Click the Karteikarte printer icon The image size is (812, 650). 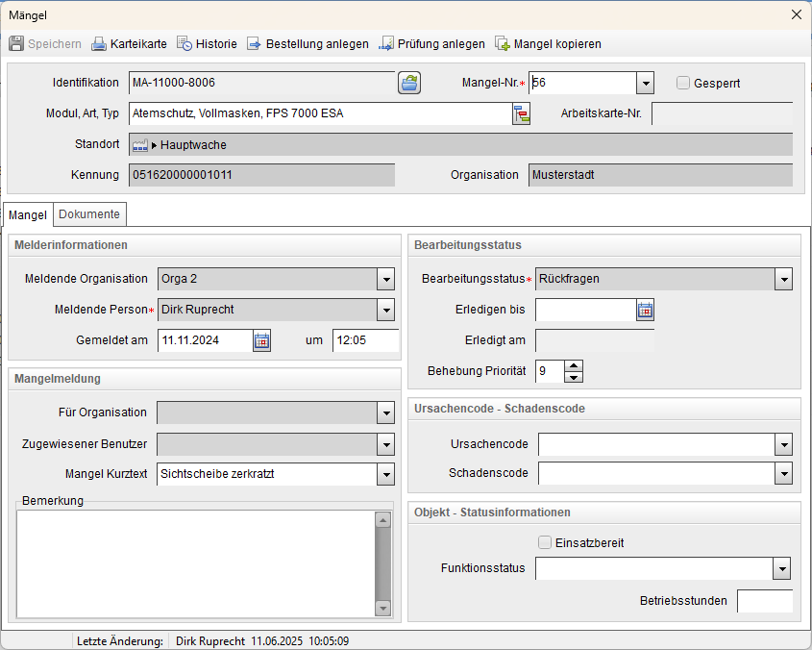click(x=99, y=44)
